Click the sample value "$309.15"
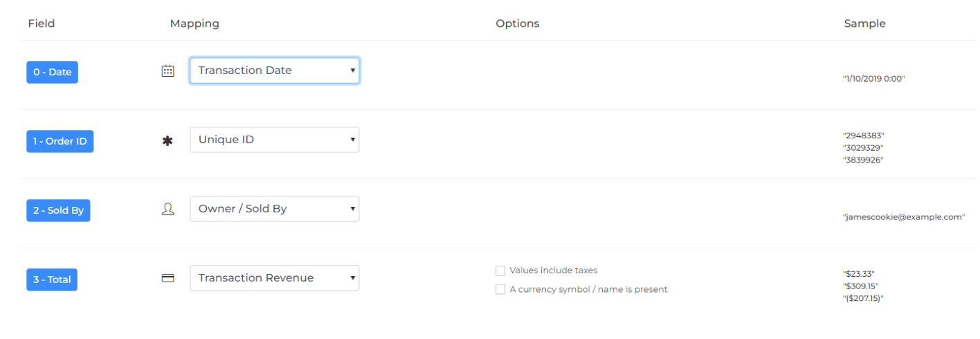This screenshot has height=339, width=980. pos(861,286)
